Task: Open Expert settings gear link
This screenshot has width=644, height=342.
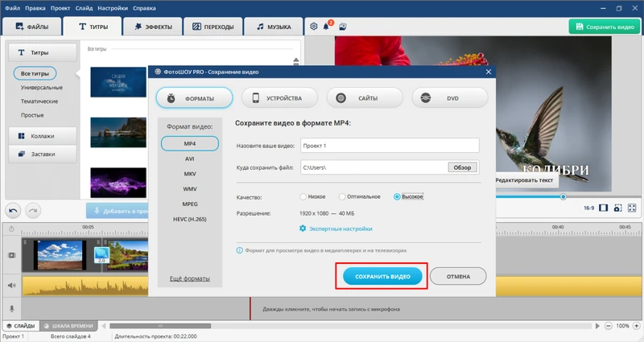Action: point(336,229)
